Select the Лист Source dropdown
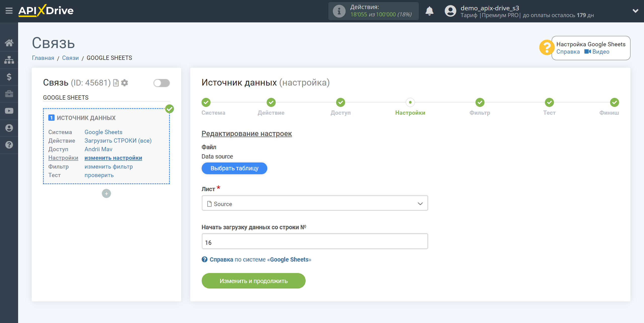Viewport: 644px width, 323px height. 314,204
